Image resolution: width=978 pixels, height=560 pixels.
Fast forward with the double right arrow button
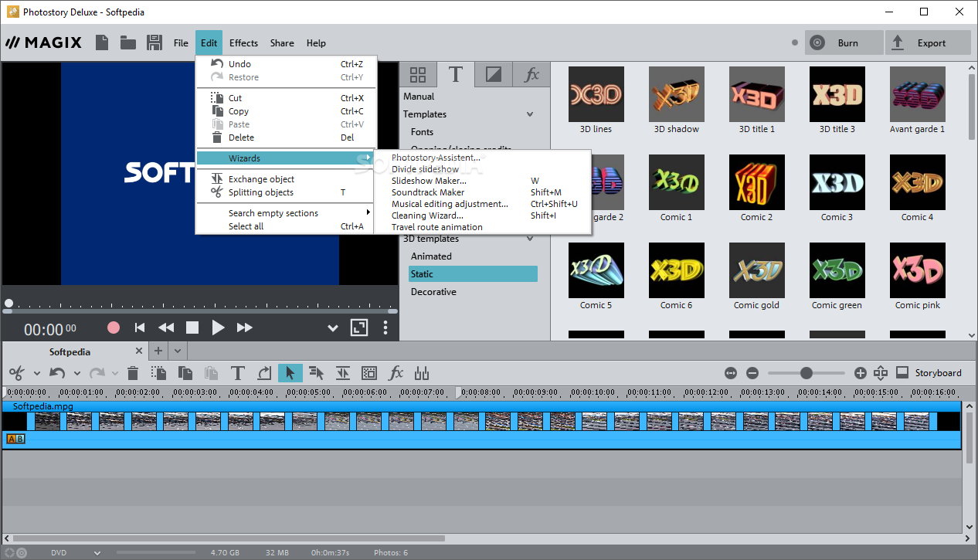coord(245,328)
